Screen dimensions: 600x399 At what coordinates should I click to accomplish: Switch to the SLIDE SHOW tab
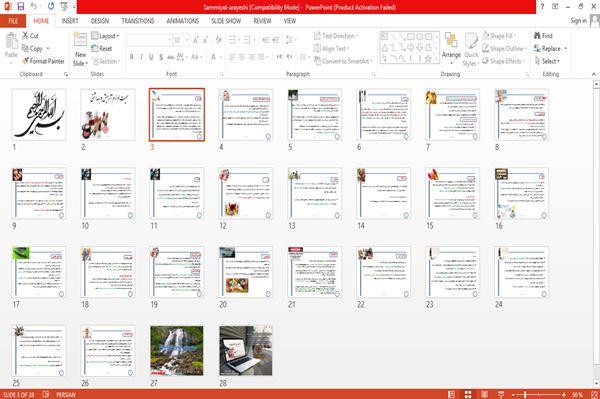coord(226,21)
